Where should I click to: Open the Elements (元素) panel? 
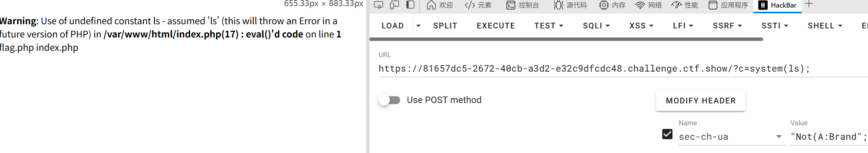[x=478, y=5]
